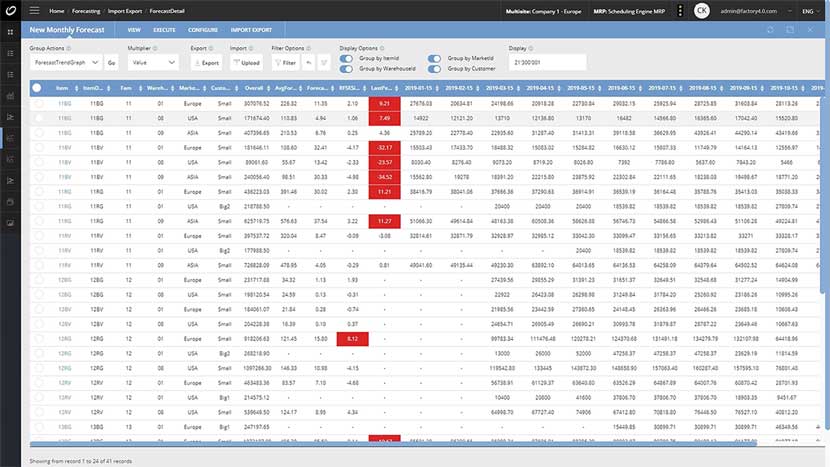The height and width of the screenshot is (467, 830).
Task: Click the horizontal scrollbar below the table
Action: (x=393, y=444)
